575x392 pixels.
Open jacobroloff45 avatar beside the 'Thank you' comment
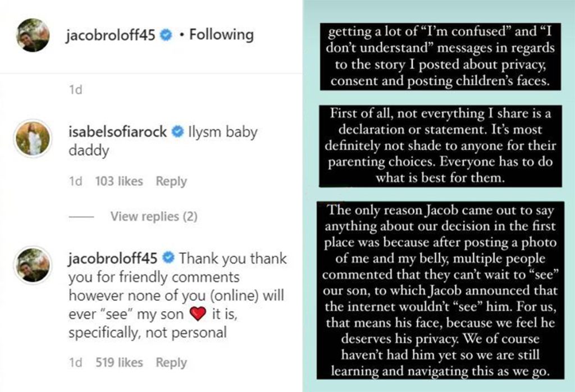pyautogui.click(x=33, y=265)
